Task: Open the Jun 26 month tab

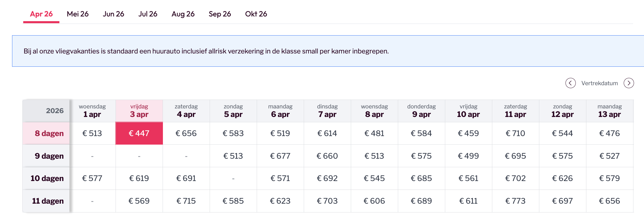Action: click(114, 14)
